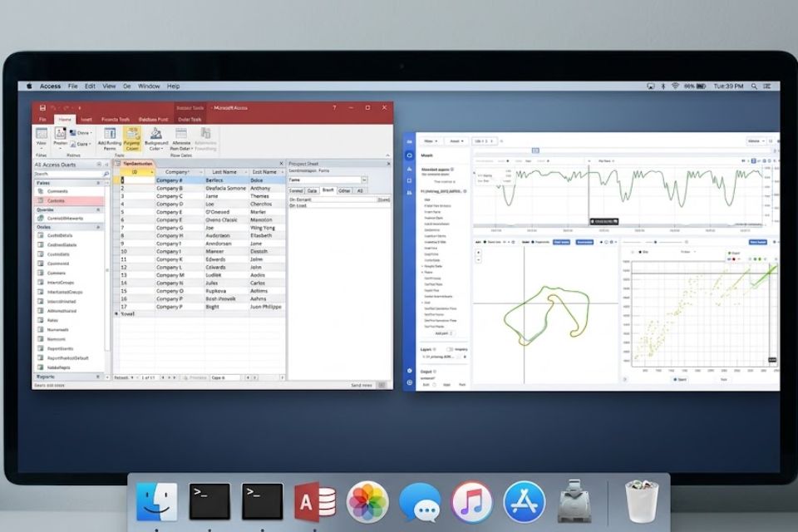The width and height of the screenshot is (798, 532).
Task: Adjust the slider handle in scatter plot toolbar
Action: click(x=656, y=243)
